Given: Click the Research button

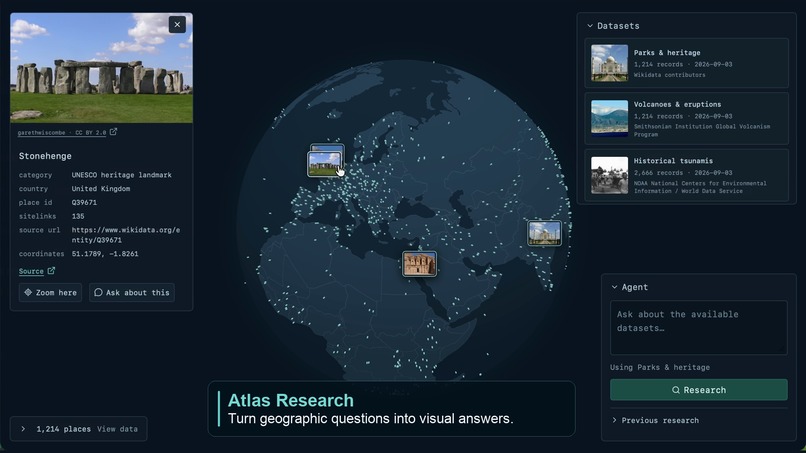Looking at the screenshot, I should (699, 390).
